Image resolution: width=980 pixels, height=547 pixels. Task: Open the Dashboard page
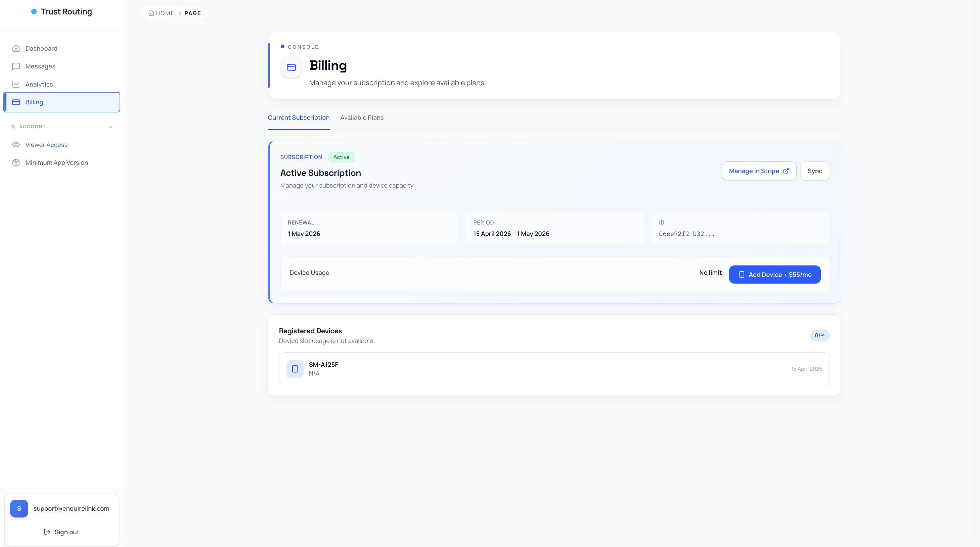[62, 48]
